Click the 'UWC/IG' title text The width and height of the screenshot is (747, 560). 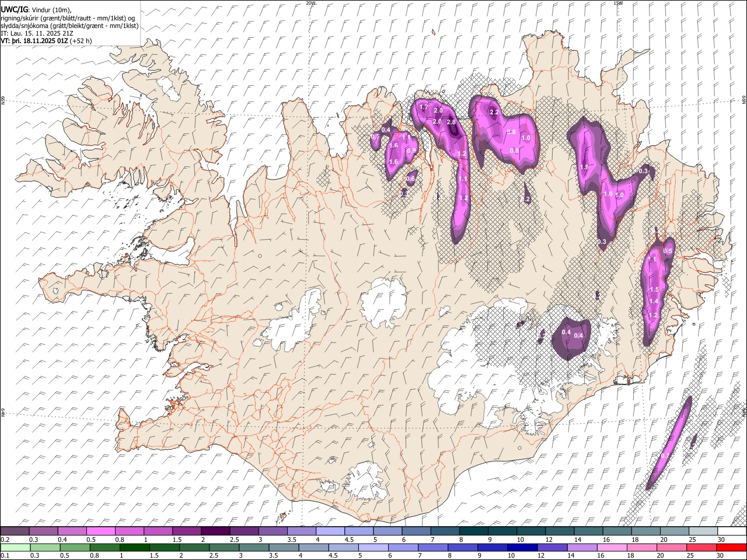coord(13,9)
